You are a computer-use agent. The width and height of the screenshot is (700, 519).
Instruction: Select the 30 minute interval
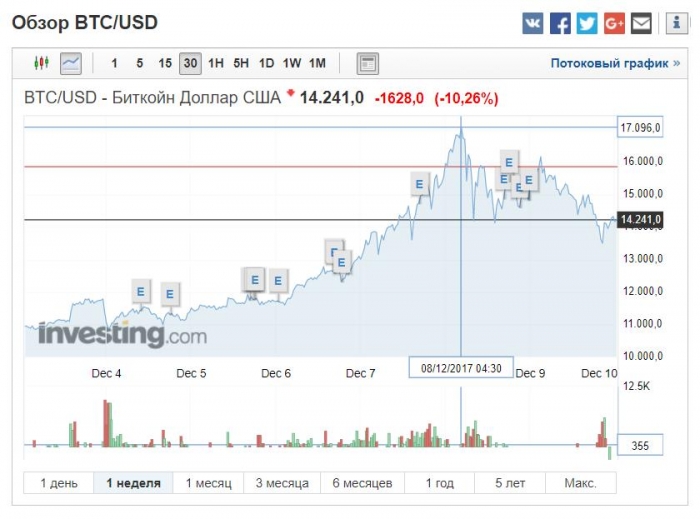190,63
